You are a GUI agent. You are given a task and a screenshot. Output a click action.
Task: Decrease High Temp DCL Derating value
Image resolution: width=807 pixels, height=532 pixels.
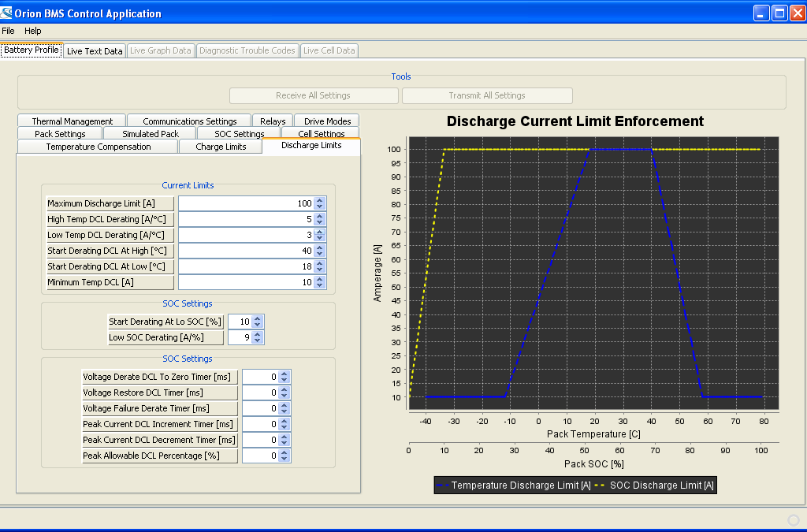pos(320,223)
